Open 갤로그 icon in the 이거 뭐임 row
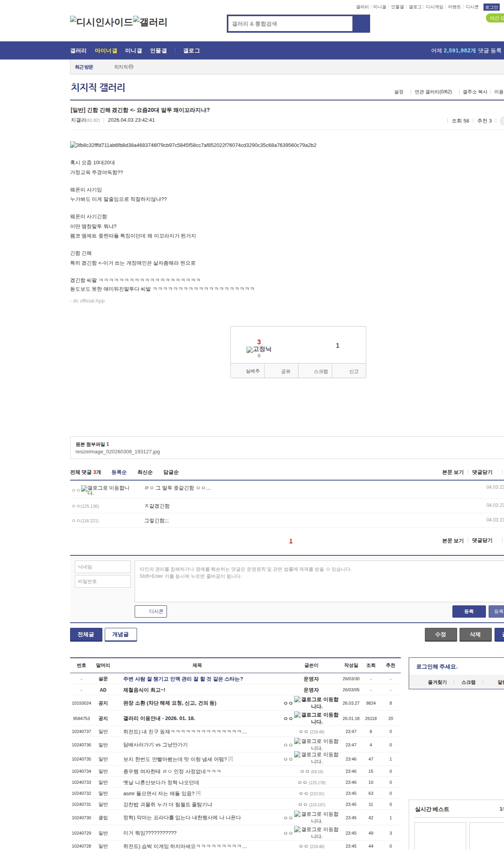This screenshot has width=504, height=850. 316,833
